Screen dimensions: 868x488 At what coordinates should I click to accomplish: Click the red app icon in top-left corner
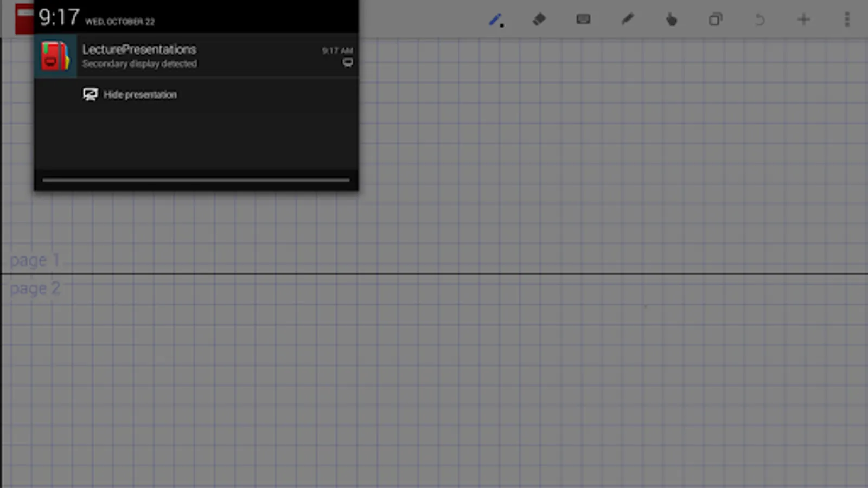click(x=24, y=19)
